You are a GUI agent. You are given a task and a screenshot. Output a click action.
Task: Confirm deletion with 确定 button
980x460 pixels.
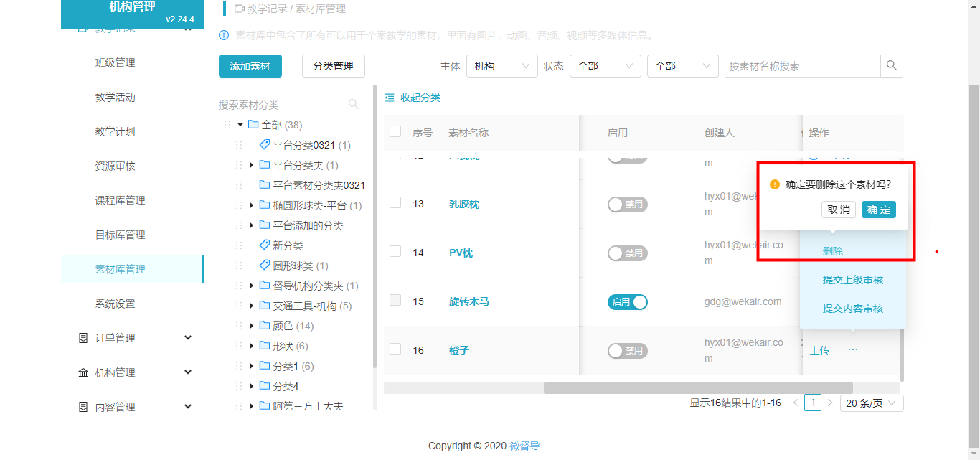tap(879, 210)
